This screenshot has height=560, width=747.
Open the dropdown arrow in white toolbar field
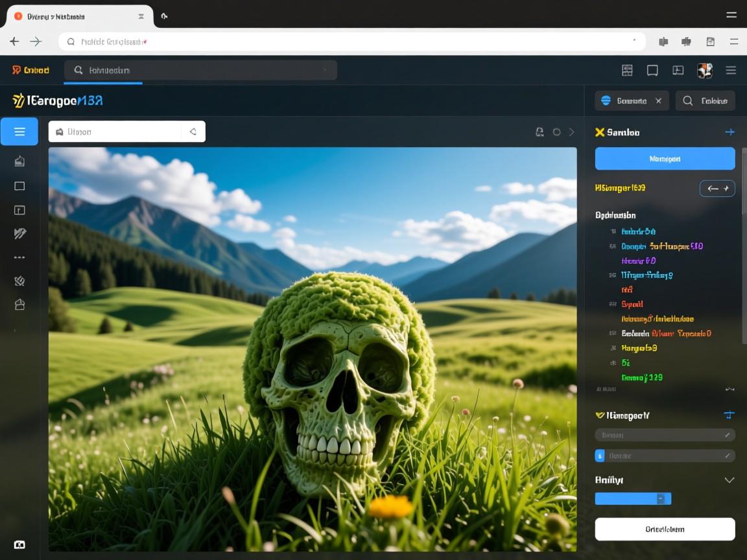click(x=193, y=132)
